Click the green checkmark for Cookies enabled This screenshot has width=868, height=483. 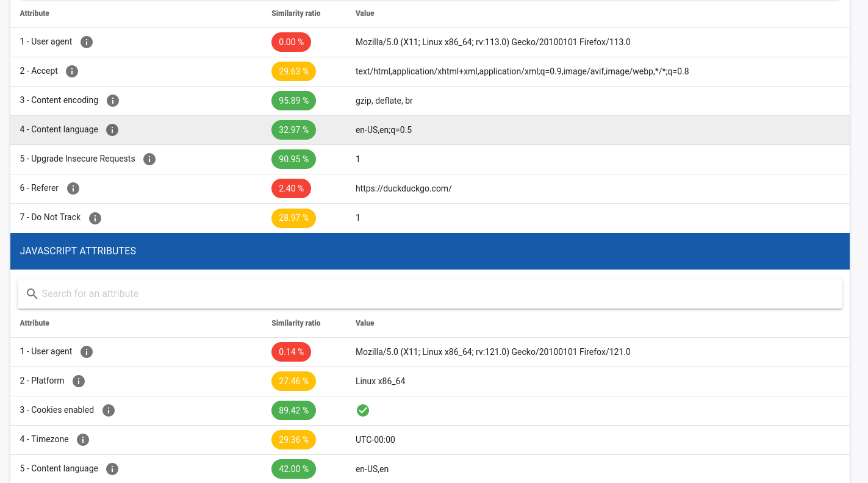coord(362,410)
